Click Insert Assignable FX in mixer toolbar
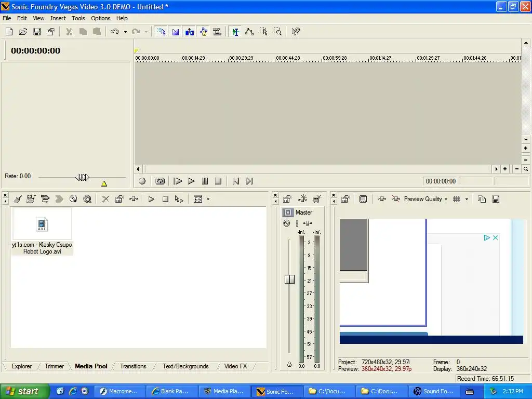Screen dimensions: 532x399 coord(302,199)
